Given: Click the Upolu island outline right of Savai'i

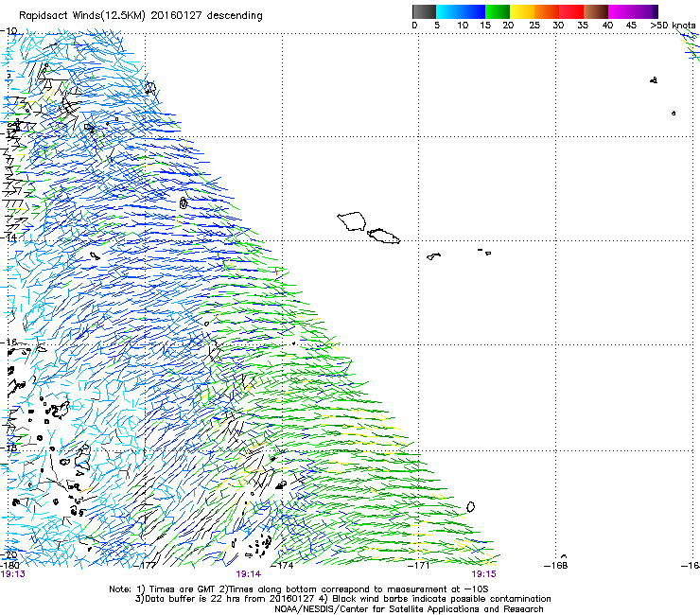Looking at the screenshot, I should (x=383, y=236).
